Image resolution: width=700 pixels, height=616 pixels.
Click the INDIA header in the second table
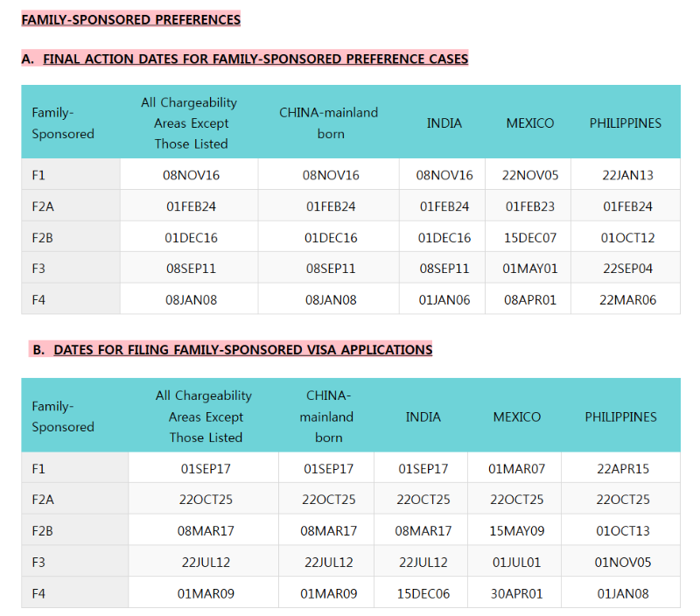tap(423, 416)
